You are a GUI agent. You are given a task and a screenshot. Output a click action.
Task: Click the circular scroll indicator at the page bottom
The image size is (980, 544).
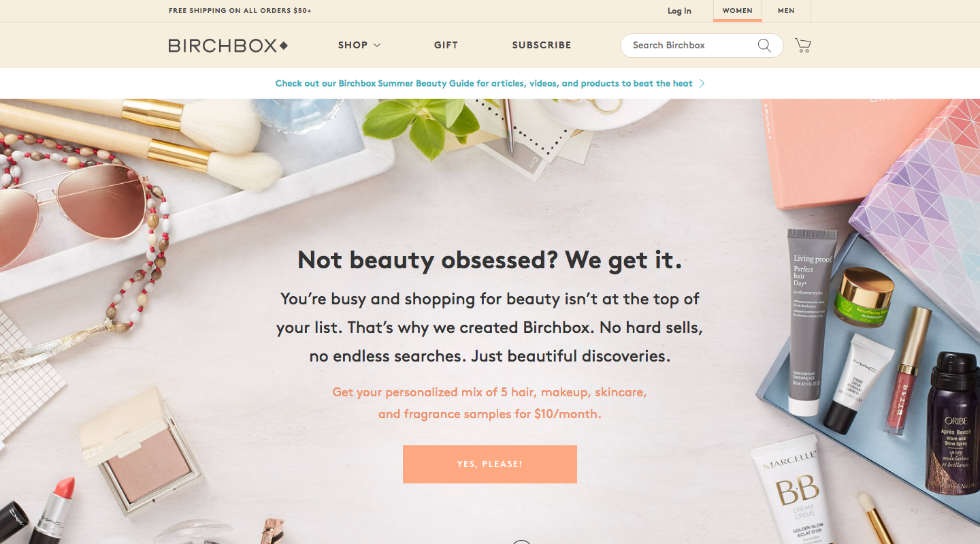521,542
